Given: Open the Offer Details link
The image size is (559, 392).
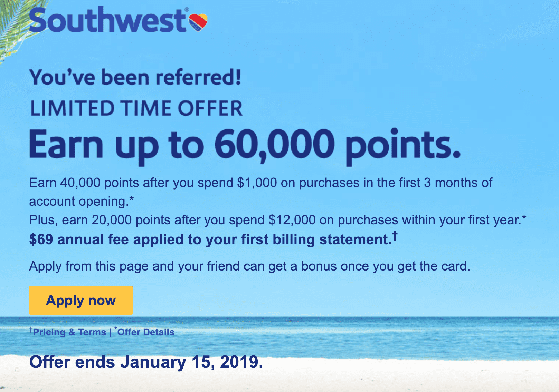Looking at the screenshot, I should 146,332.
